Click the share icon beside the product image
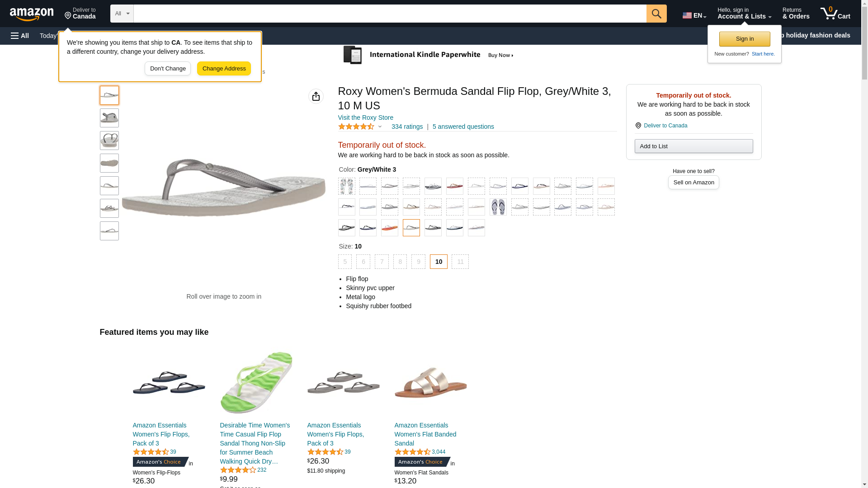This screenshot has height=488, width=868. point(316,96)
